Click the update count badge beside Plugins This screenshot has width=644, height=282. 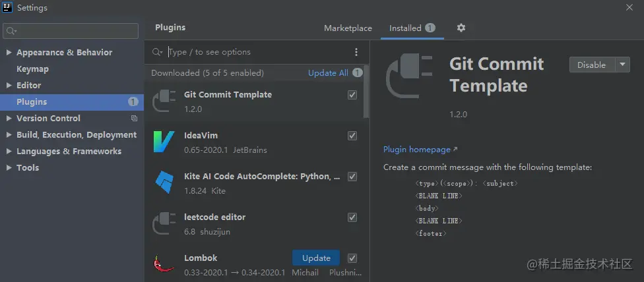(x=133, y=101)
